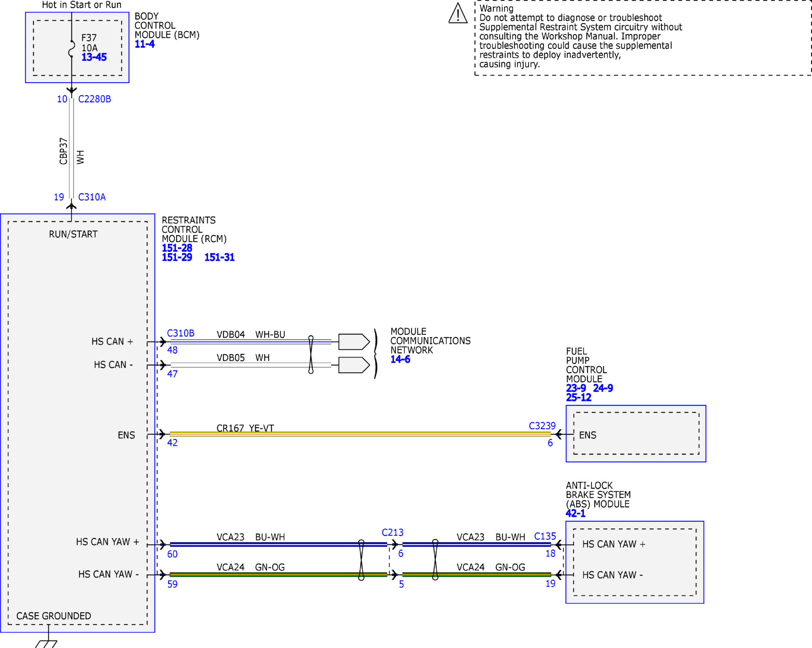Select the Warning notice text
Screen dimensions: 812x648
[x=581, y=36]
